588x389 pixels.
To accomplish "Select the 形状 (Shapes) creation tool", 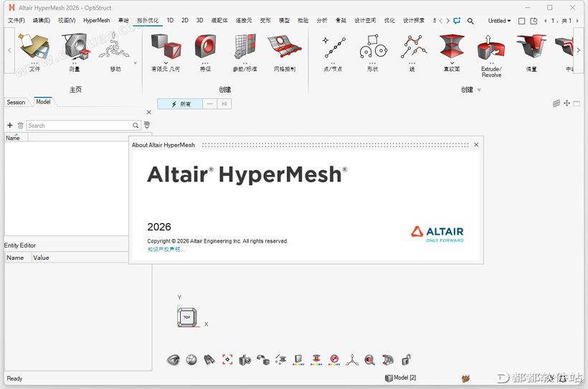I will click(373, 47).
